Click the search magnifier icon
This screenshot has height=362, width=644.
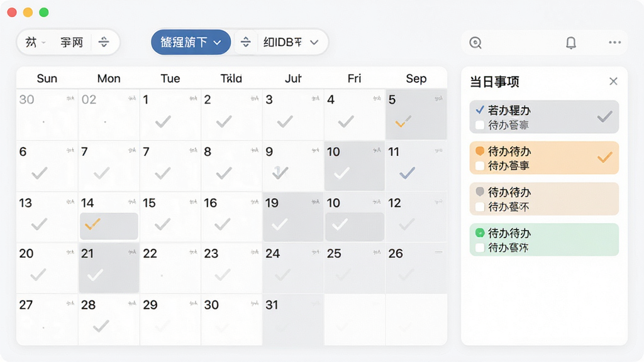(475, 43)
